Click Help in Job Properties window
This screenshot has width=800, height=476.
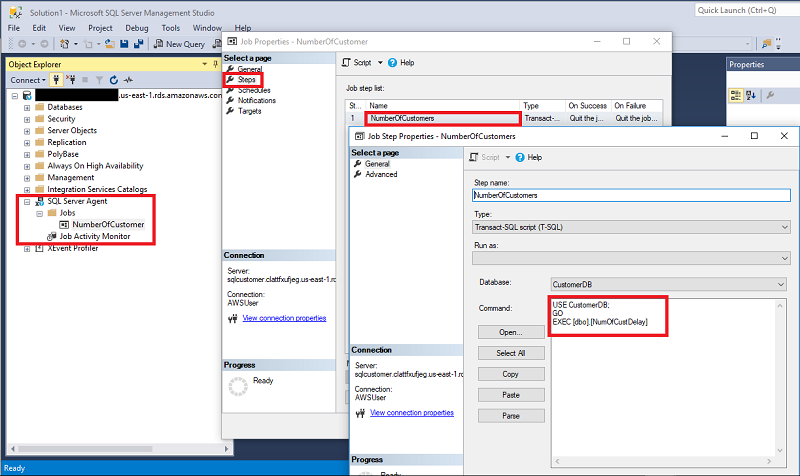(x=401, y=63)
